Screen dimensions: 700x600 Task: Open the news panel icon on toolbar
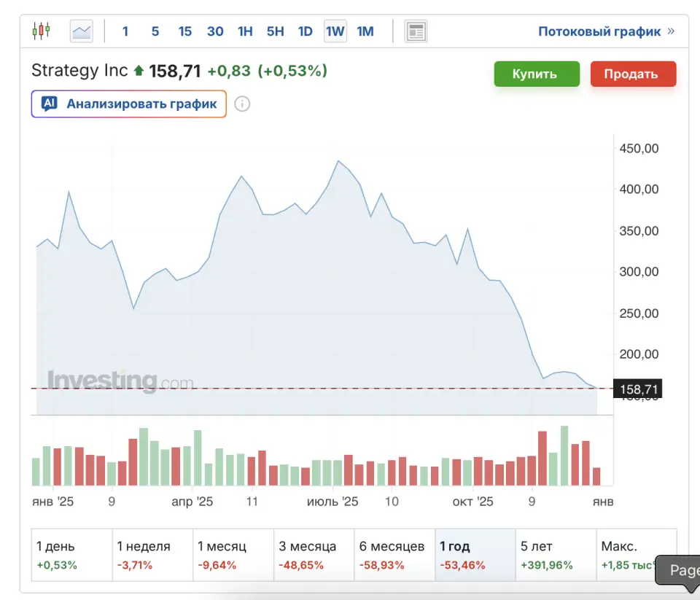416,31
